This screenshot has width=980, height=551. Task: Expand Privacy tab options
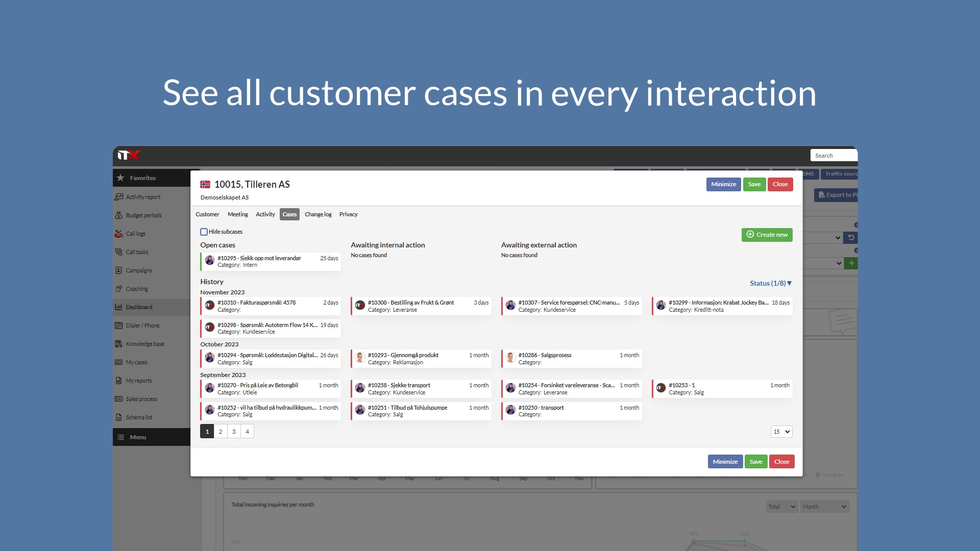348,214
